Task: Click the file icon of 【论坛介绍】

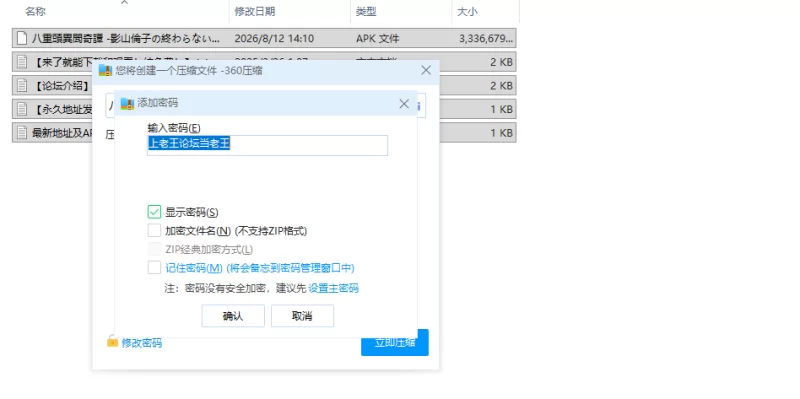Action: (x=21, y=85)
